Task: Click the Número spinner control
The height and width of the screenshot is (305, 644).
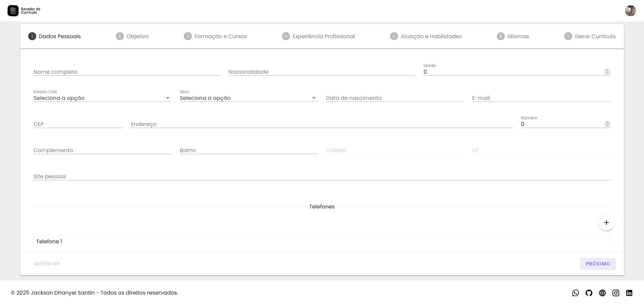Action: coord(607,124)
